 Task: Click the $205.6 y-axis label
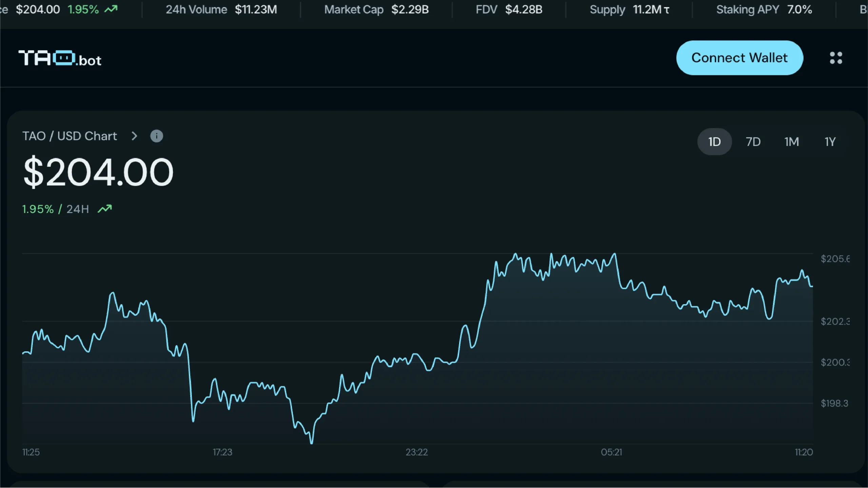[835, 259]
